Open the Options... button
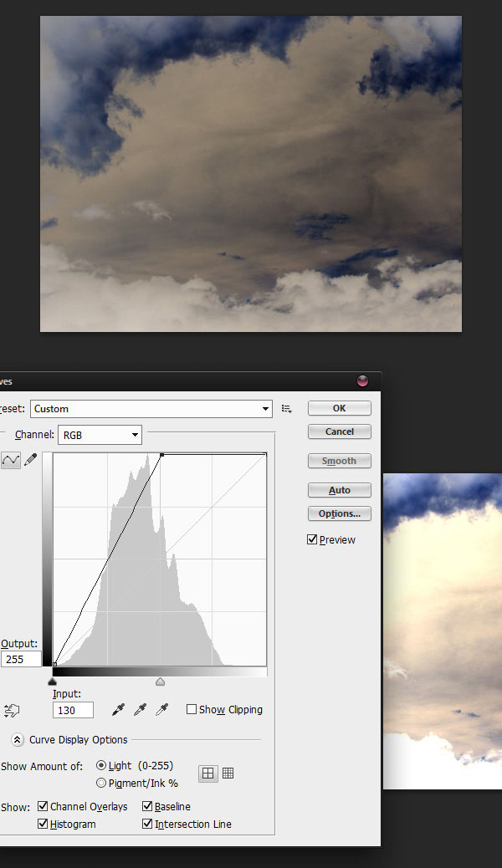Viewport: 502px width, 868px height. pos(339,513)
